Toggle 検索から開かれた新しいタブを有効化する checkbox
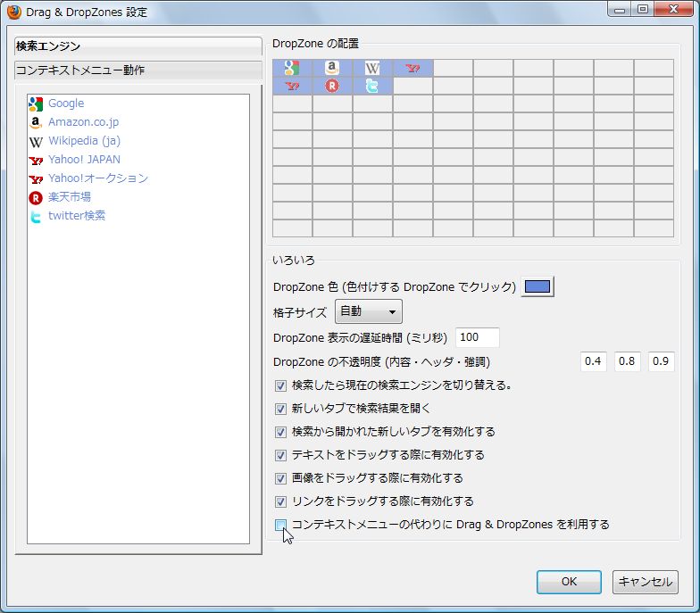 [x=280, y=432]
